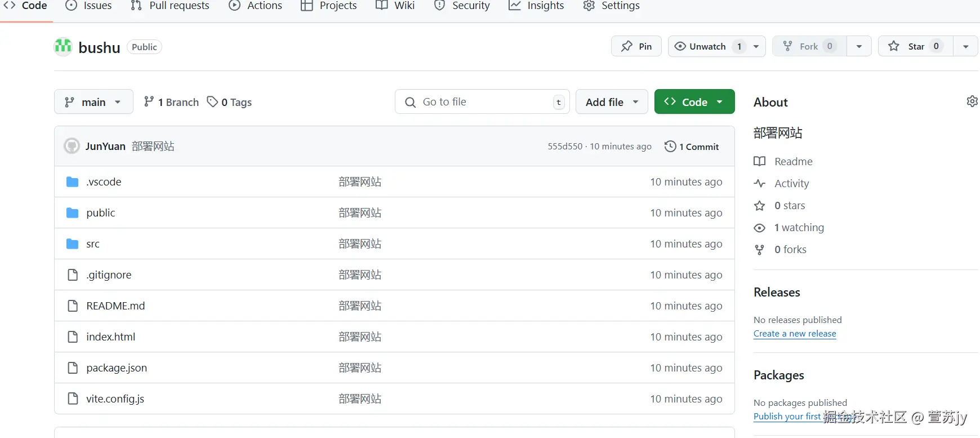Image resolution: width=980 pixels, height=438 pixels.
Task: Go to the Wiki tab
Action: pos(395,6)
